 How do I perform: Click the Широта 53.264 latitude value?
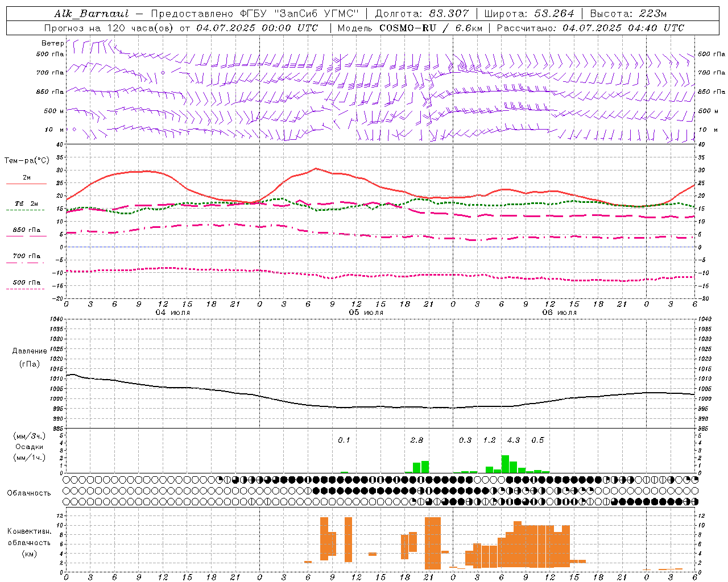click(529, 14)
